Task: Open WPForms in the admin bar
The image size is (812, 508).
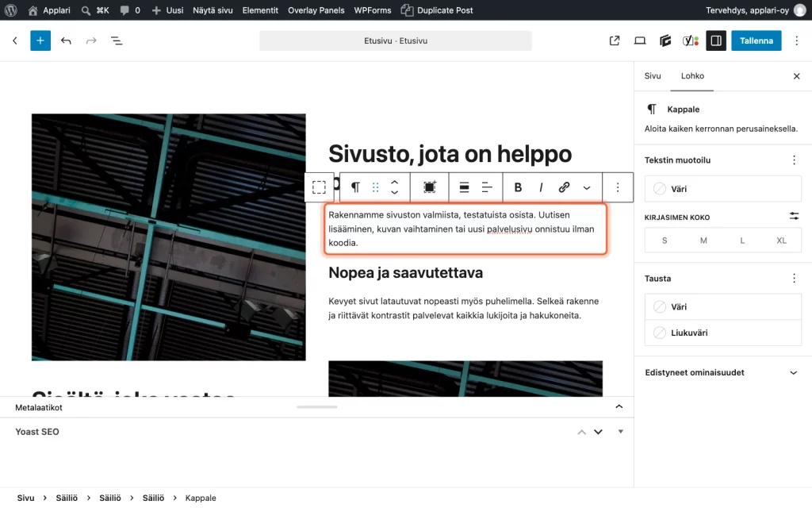Action: coord(373,10)
